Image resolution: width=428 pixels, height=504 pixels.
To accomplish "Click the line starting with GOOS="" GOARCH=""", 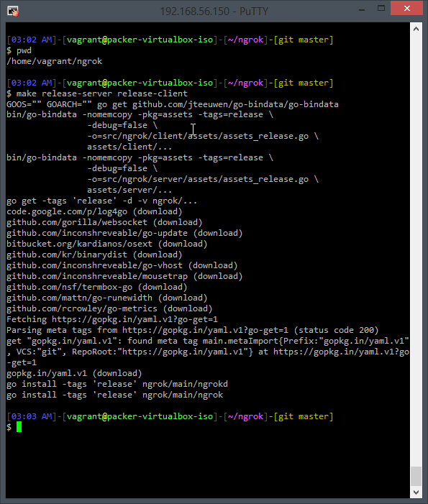I will coord(173,104).
